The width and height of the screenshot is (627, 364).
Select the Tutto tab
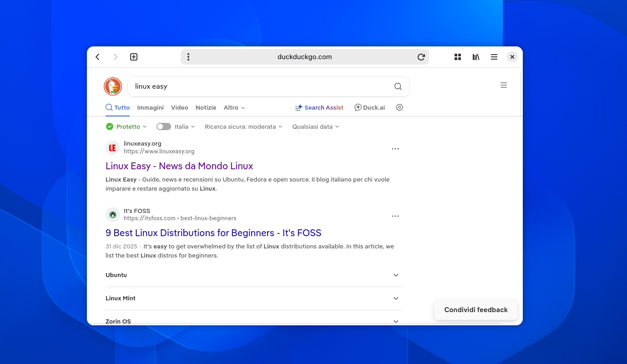(118, 107)
